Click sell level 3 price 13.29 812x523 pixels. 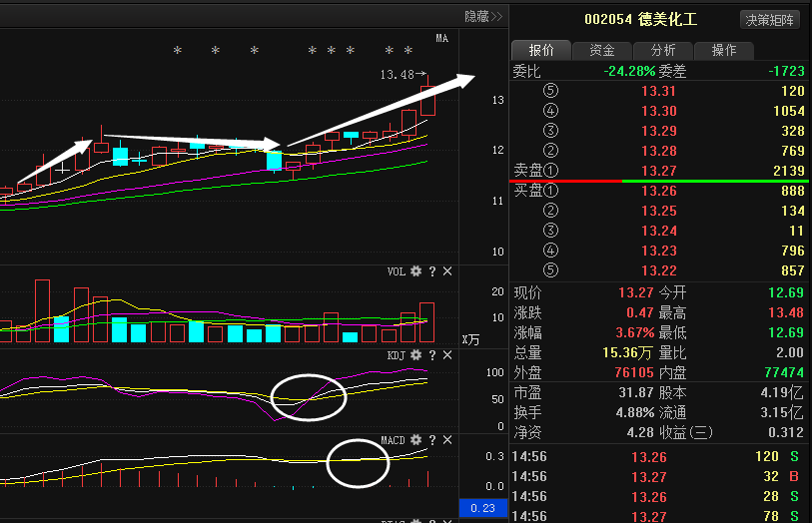coord(659,131)
